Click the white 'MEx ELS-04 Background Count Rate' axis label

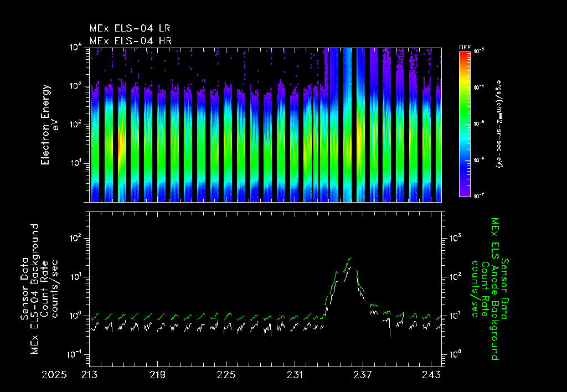pos(39,289)
